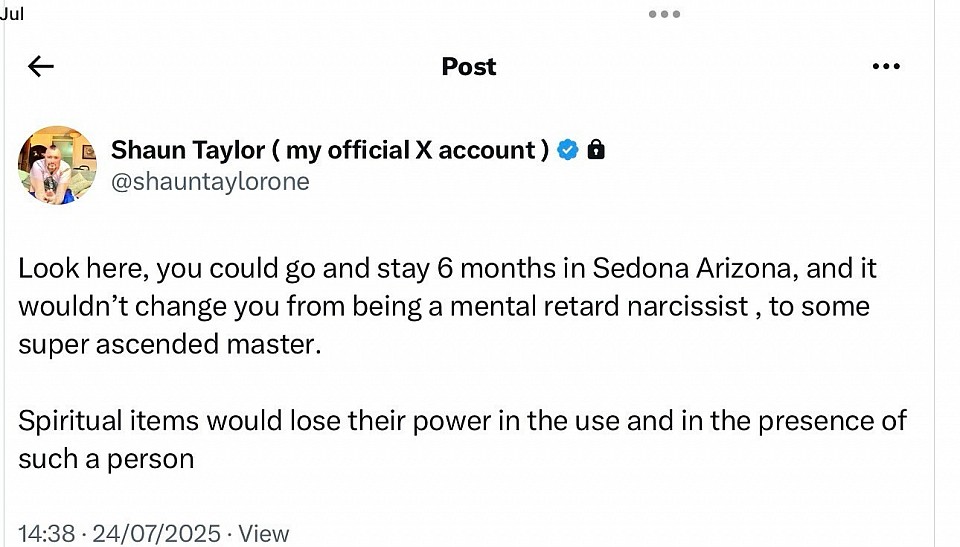The width and height of the screenshot is (960, 547).
Task: Click the grey three-dot handle at top center
Action: 663,14
